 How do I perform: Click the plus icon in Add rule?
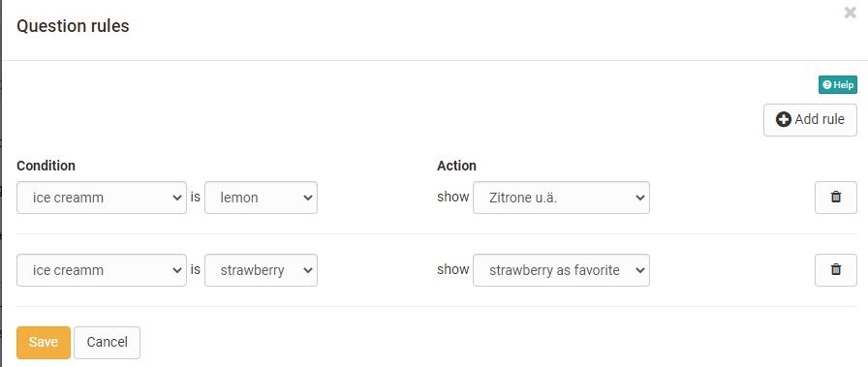pyautogui.click(x=784, y=119)
